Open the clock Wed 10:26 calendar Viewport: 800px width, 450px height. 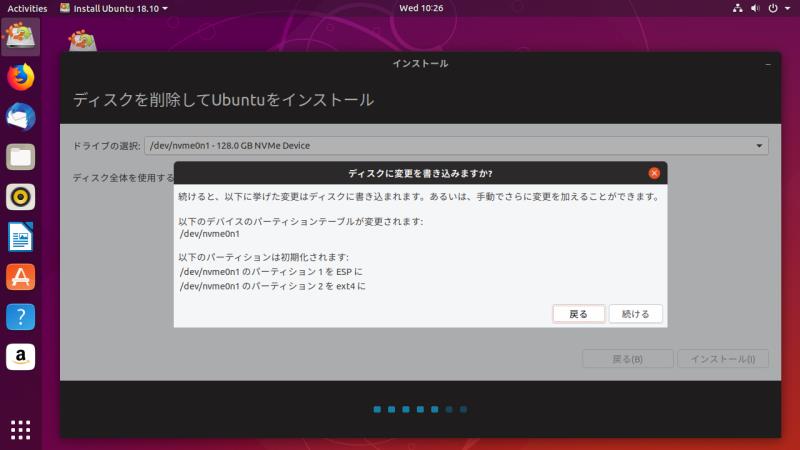(421, 8)
